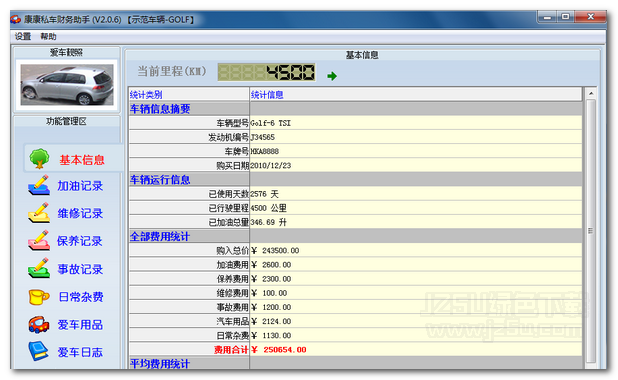Select the 基本信息 label in the sidebar
618x380 pixels.
(x=82, y=160)
